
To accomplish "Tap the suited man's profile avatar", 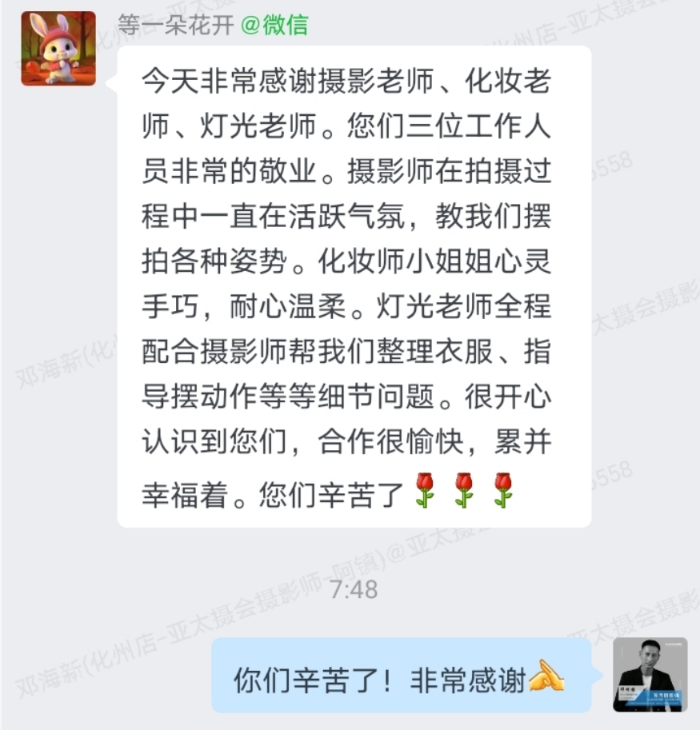I will 650,675.
